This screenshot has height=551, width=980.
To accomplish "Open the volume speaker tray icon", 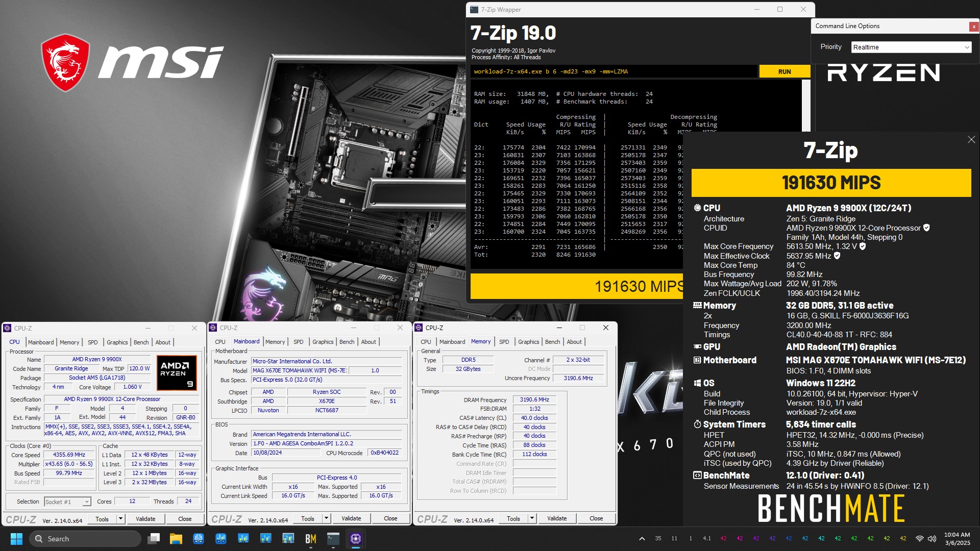I will pos(932,539).
